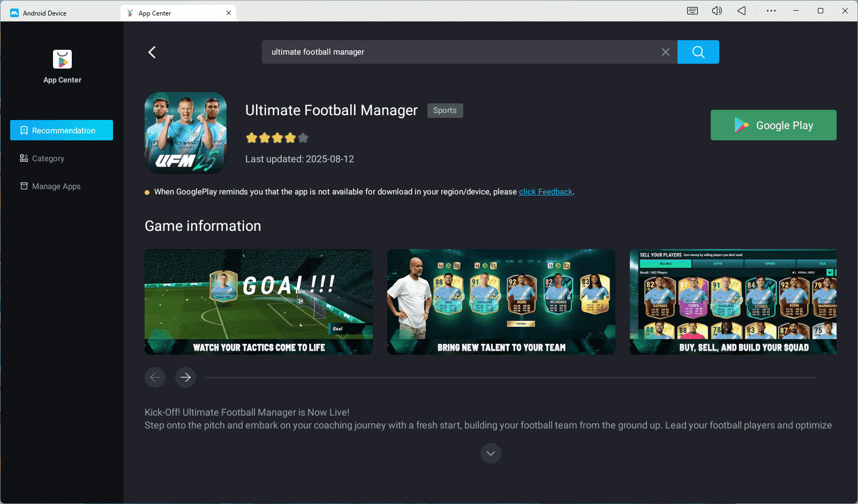The width and height of the screenshot is (858, 504).
Task: Click the Ultimate Football Manager title
Action: click(332, 110)
